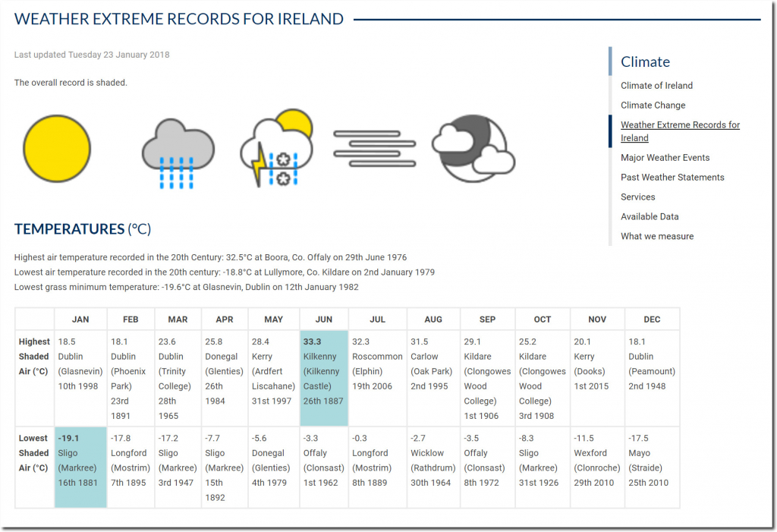The width and height of the screenshot is (777, 532).
Task: Click the MAY column header
Action: click(x=273, y=320)
